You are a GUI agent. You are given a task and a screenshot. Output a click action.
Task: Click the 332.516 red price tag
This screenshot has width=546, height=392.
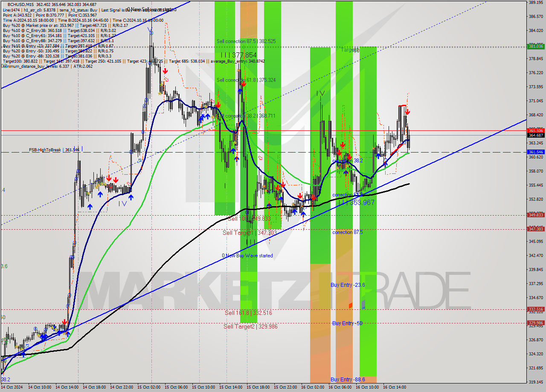[x=536, y=309]
